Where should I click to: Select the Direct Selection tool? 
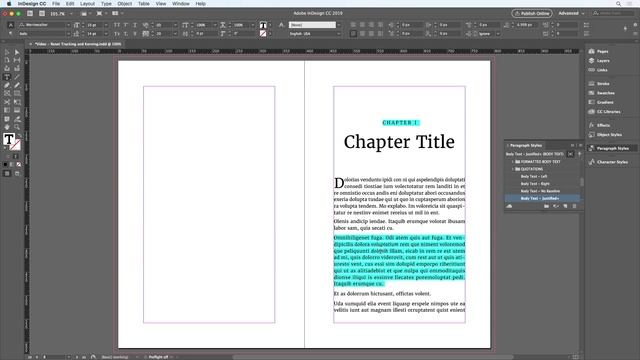pos(17,52)
